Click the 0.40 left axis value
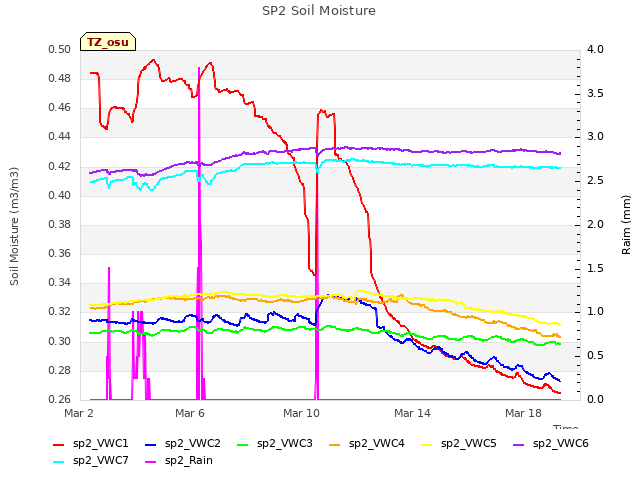The height and width of the screenshot is (480, 640). point(60,195)
